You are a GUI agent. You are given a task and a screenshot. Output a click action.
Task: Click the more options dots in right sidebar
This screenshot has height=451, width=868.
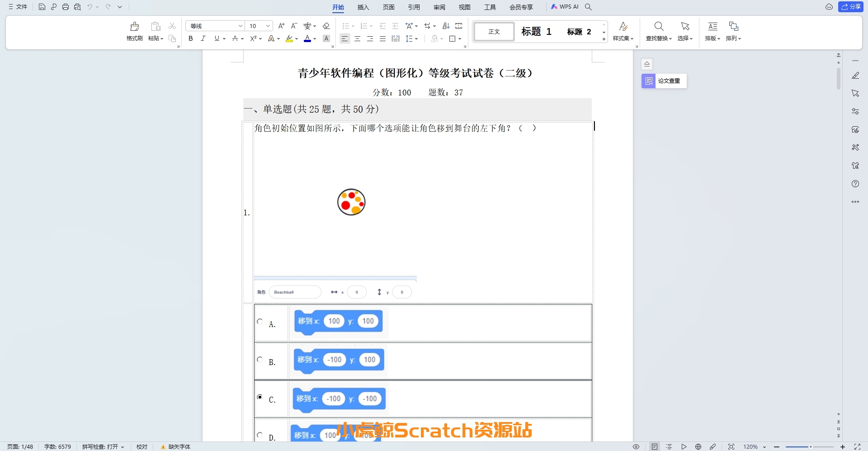855,202
